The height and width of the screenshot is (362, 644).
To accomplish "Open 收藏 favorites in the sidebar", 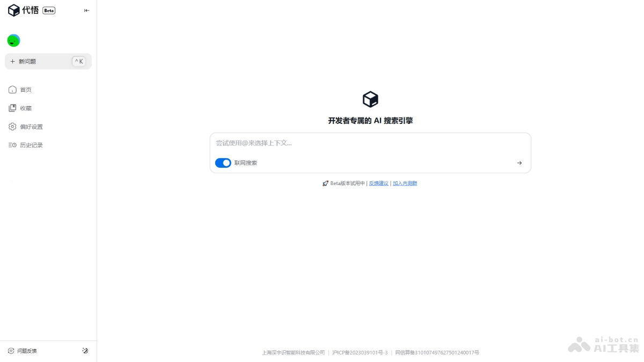I will point(25,108).
